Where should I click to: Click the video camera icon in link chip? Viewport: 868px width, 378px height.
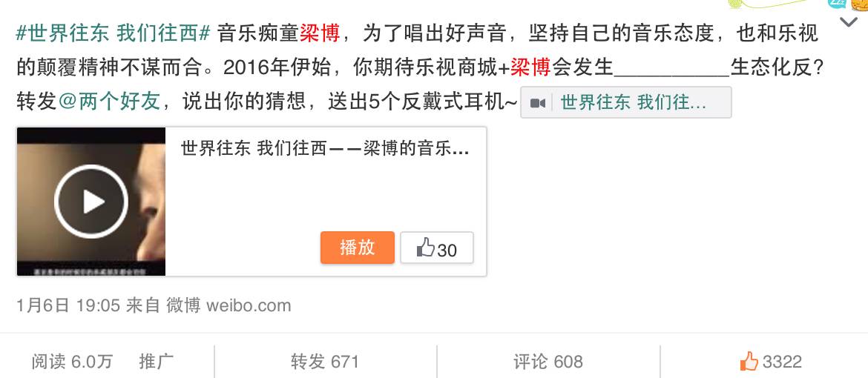point(538,103)
